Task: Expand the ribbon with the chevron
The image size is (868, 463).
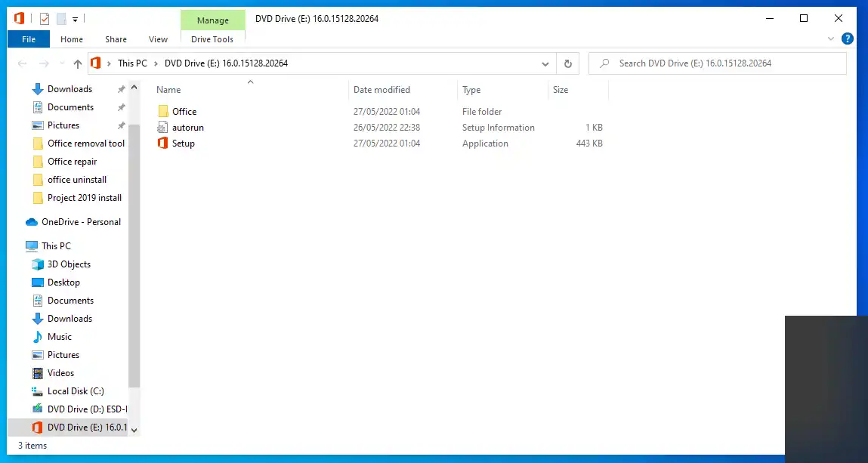Action: coord(830,39)
